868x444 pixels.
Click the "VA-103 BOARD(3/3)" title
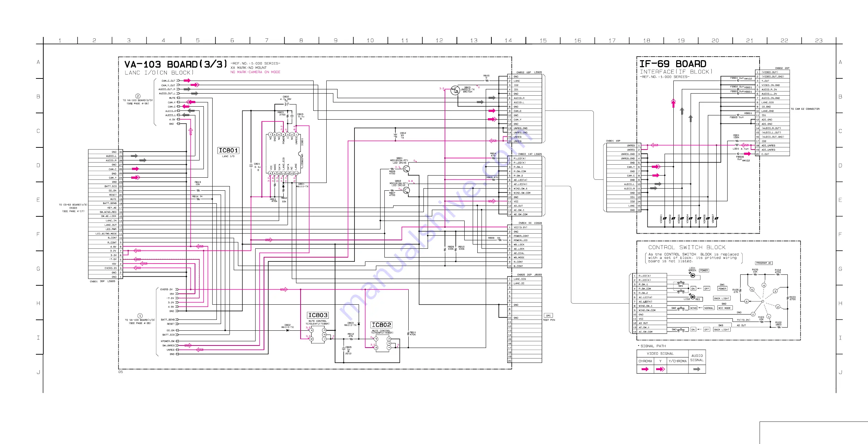176,64
